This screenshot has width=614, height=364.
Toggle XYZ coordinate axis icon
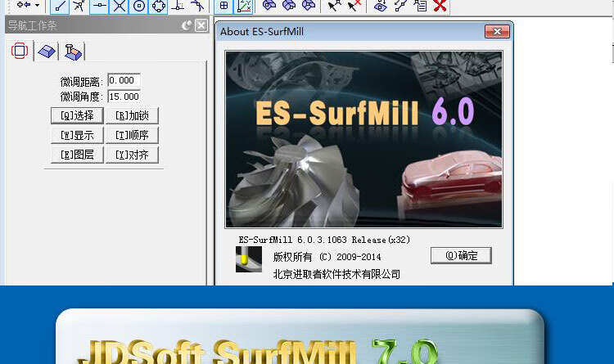click(244, 6)
